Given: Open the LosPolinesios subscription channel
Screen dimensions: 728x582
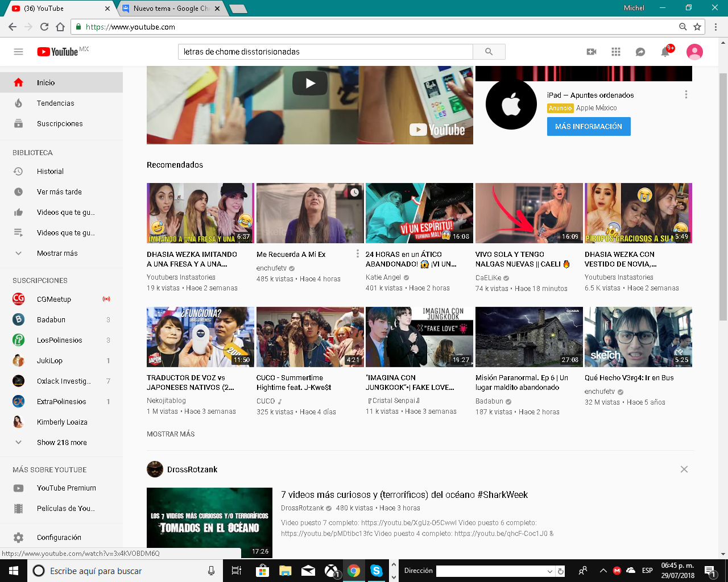Looking at the screenshot, I should pyautogui.click(x=61, y=340).
